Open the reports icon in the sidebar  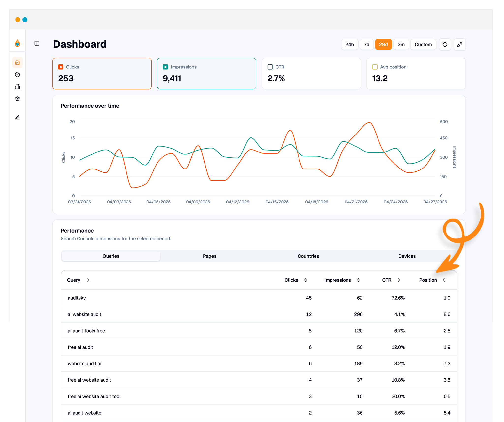click(17, 86)
